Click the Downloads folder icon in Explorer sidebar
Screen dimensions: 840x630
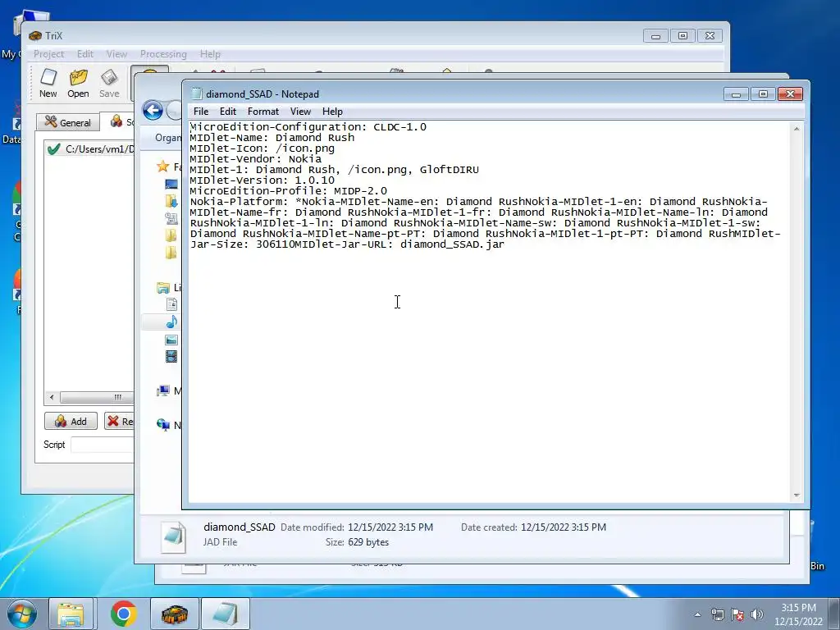[x=171, y=201]
